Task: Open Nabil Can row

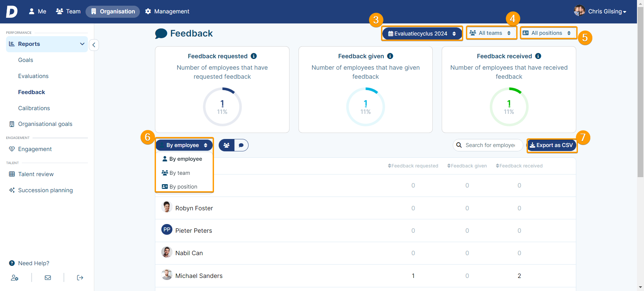Action: click(x=365, y=253)
